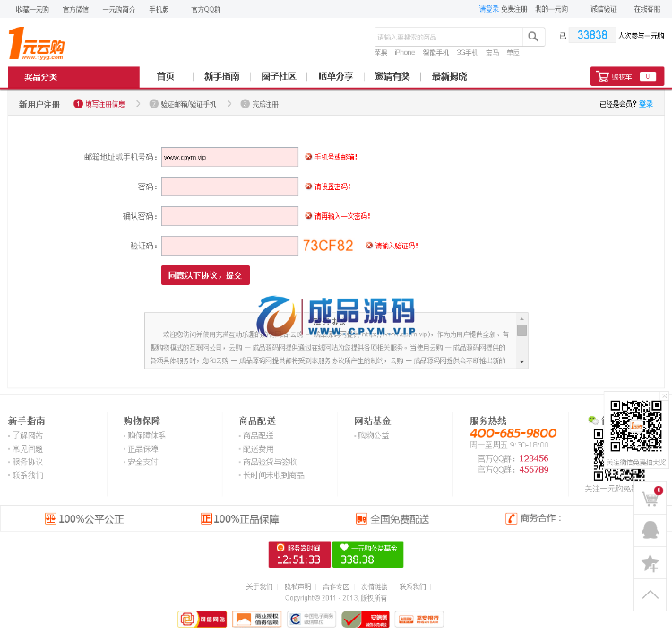Click the iPhone hot search keyword
This screenshot has width=672, height=633.
[x=405, y=52]
